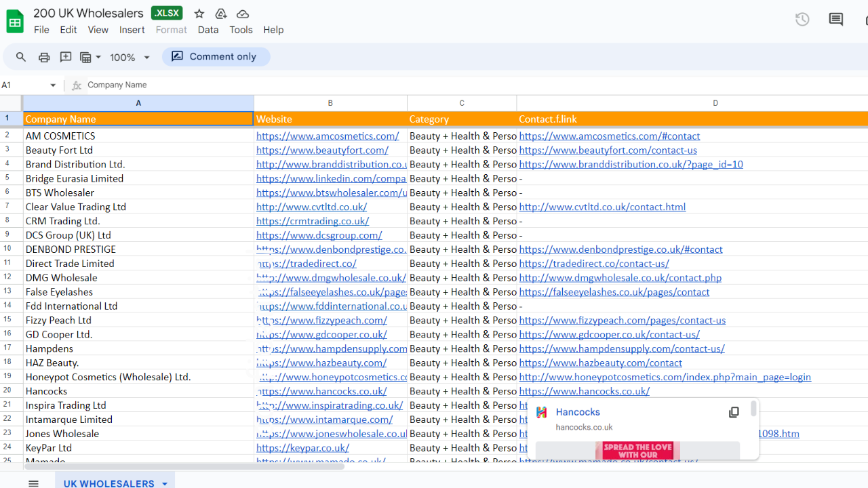Click the Hancocks favicon in preview card
Viewport: 868px width, 488px height.
tap(542, 412)
